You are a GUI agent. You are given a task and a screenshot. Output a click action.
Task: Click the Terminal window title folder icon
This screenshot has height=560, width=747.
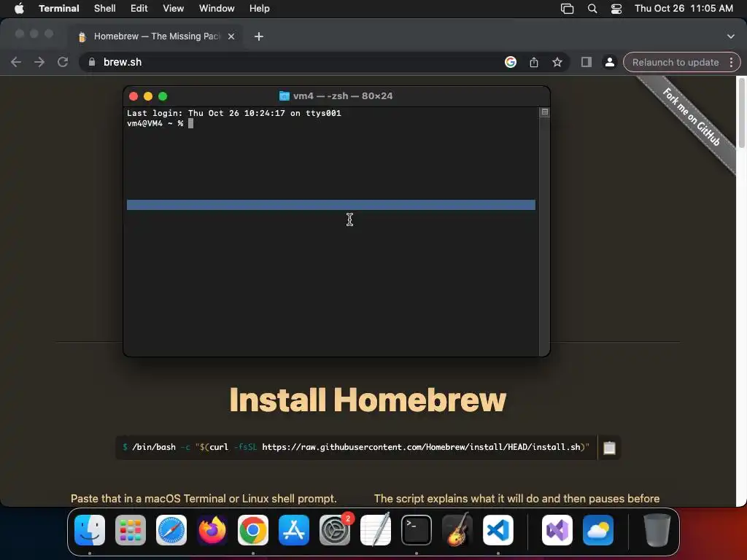point(285,96)
